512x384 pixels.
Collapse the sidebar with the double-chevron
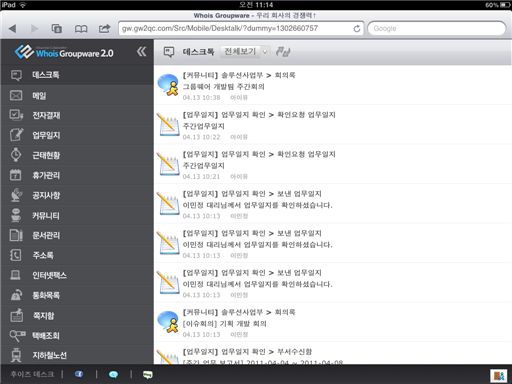point(141,52)
